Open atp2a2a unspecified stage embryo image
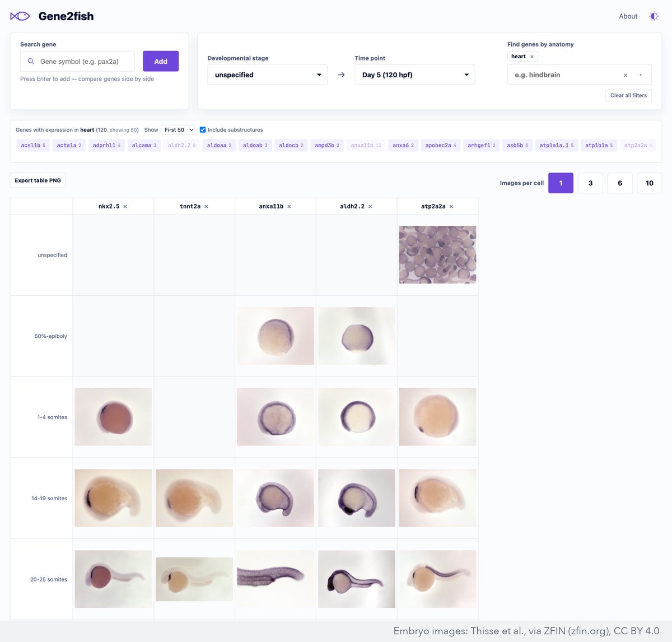The width and height of the screenshot is (672, 642). [x=438, y=255]
